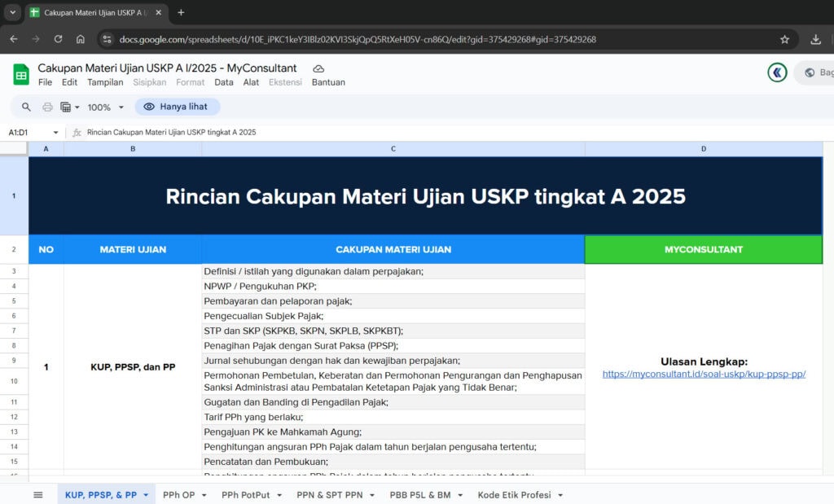The height and width of the screenshot is (504, 834).
Task: Open the Data menu
Action: pyautogui.click(x=224, y=82)
